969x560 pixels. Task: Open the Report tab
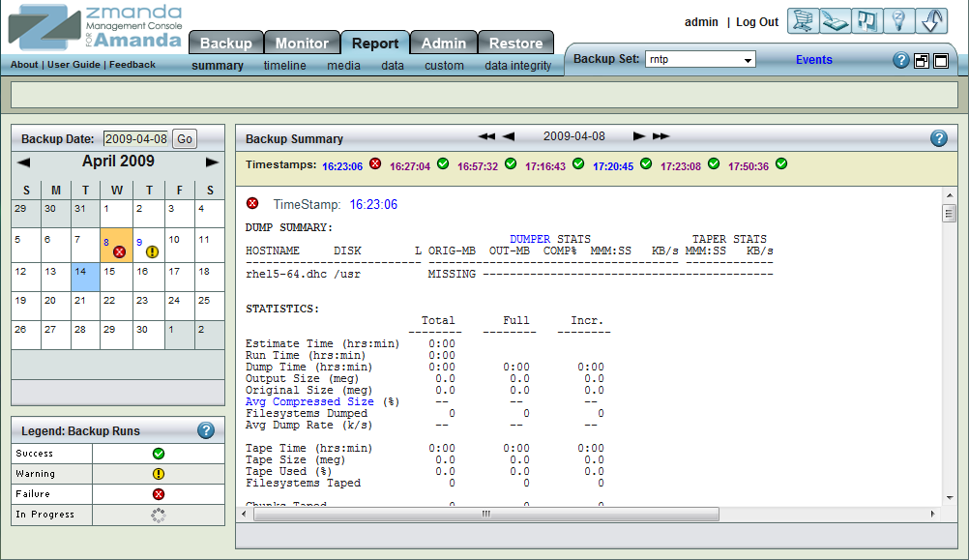(375, 44)
